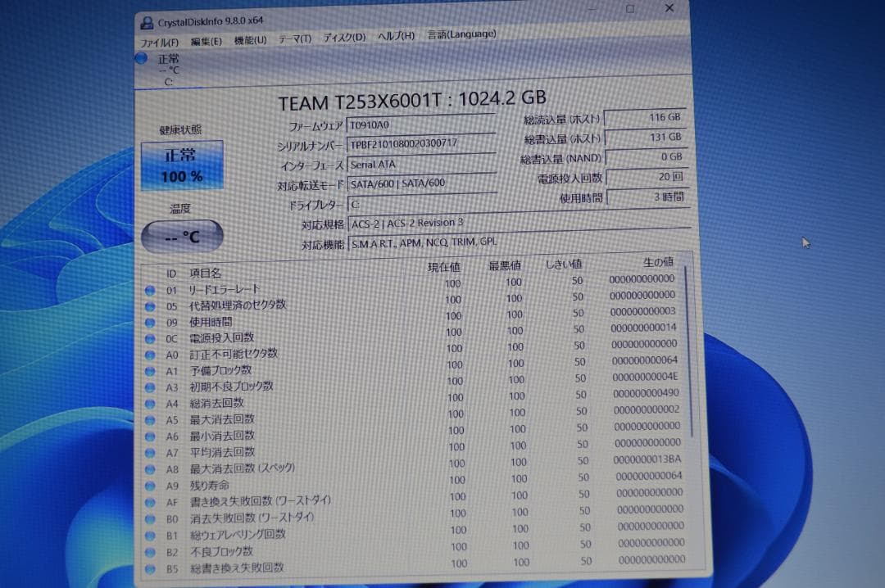Click the power on hours value 3 時間
885x588 pixels.
[x=647, y=197]
